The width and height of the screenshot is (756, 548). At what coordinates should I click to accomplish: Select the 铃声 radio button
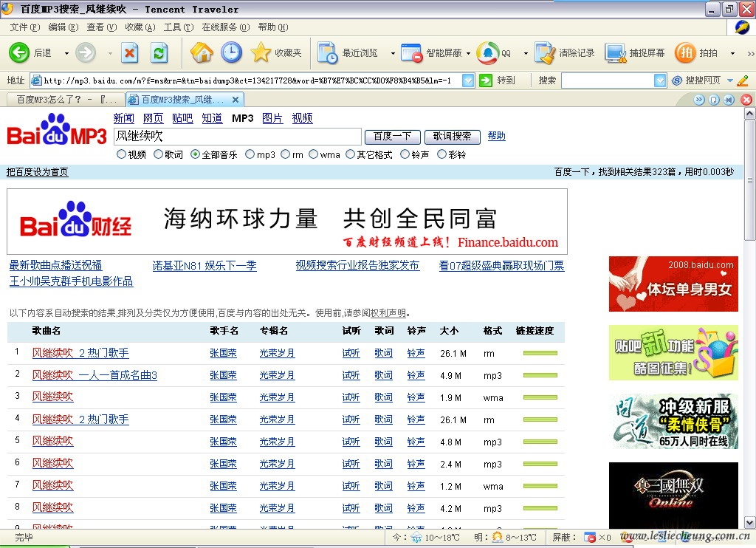(405, 154)
